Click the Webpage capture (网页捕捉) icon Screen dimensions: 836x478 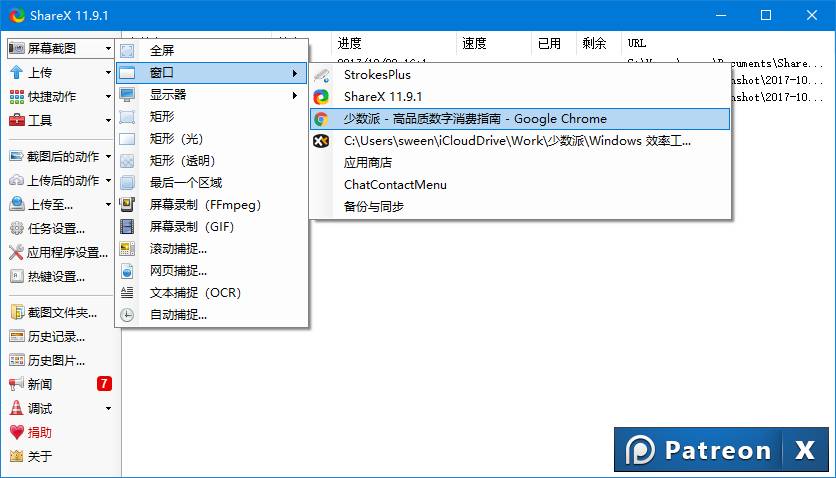point(127,271)
